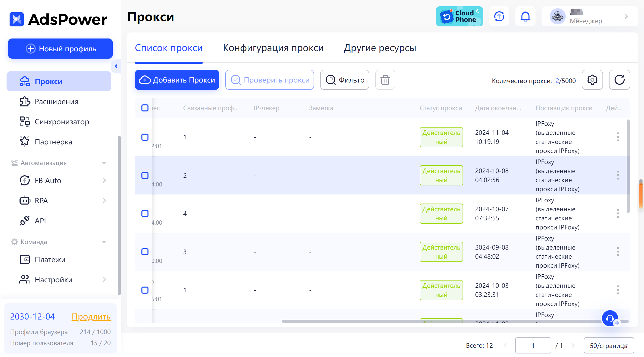Toggle checkbox for proxy row 2

[145, 175]
